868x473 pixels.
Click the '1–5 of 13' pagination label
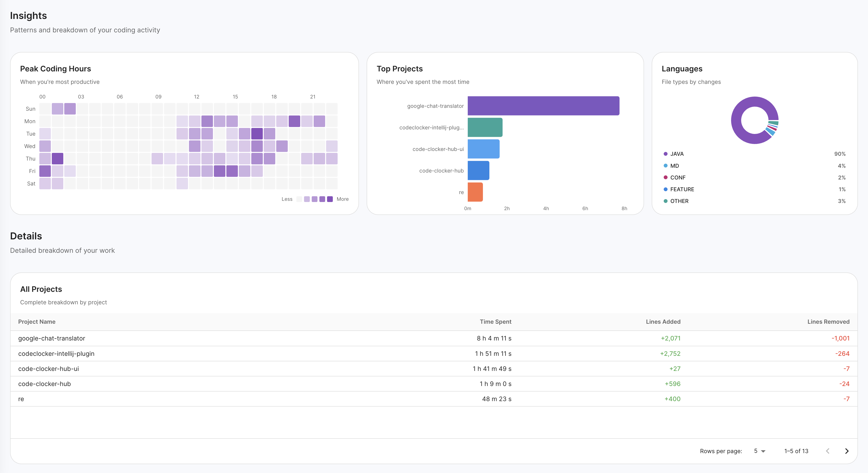796,451
